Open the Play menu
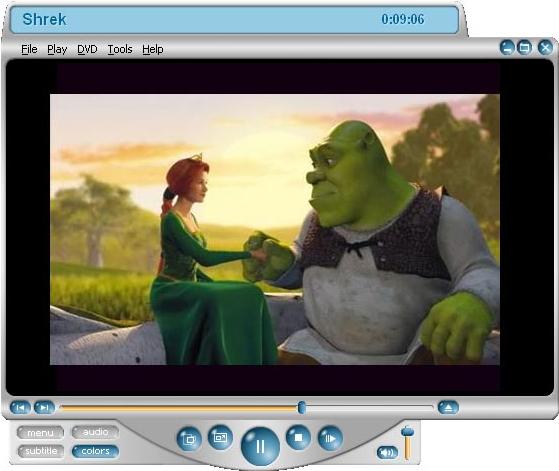Viewport: 559px width, 471px height. tap(57, 49)
